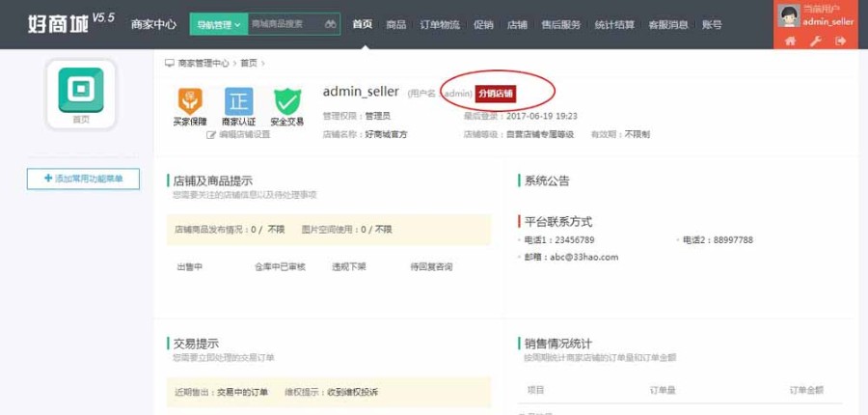Go to the 统计结算 menu
Viewport: 868px width, 415px height.
tap(614, 24)
